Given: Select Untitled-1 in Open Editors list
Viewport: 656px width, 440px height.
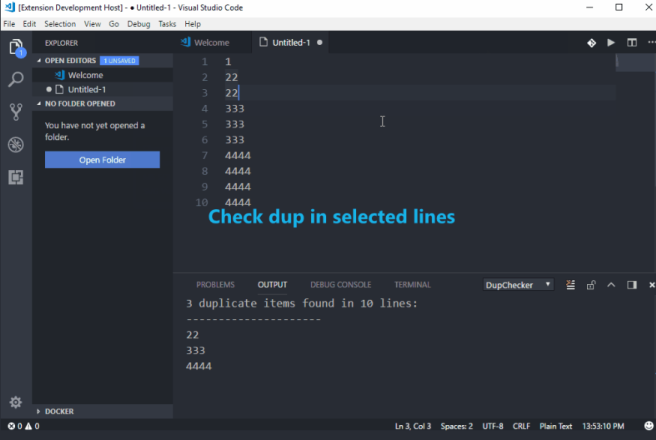Looking at the screenshot, I should (x=86, y=89).
